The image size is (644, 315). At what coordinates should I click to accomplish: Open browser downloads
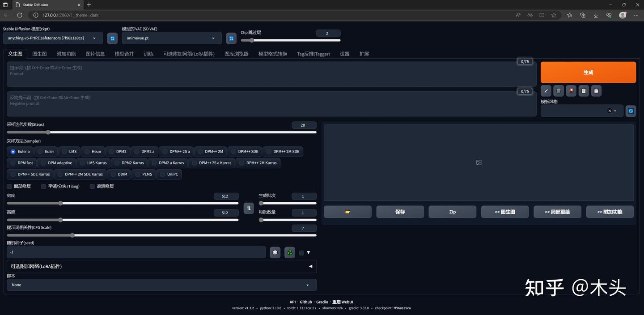point(596,15)
